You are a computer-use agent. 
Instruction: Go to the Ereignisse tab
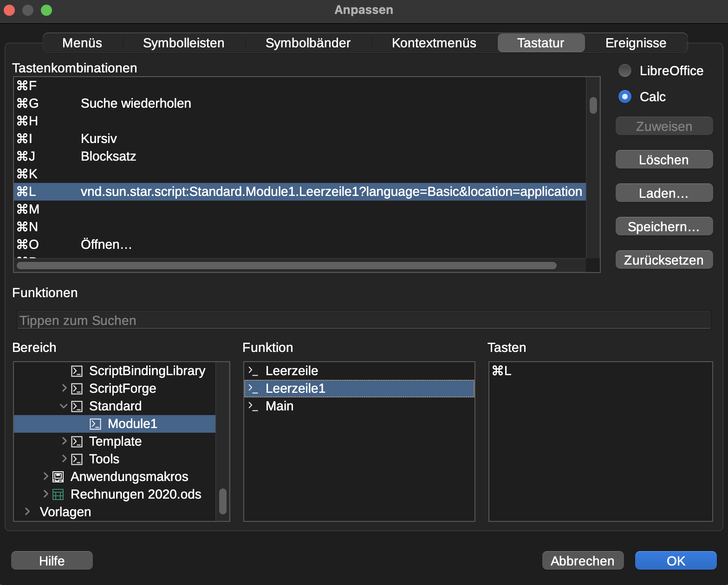[636, 43]
